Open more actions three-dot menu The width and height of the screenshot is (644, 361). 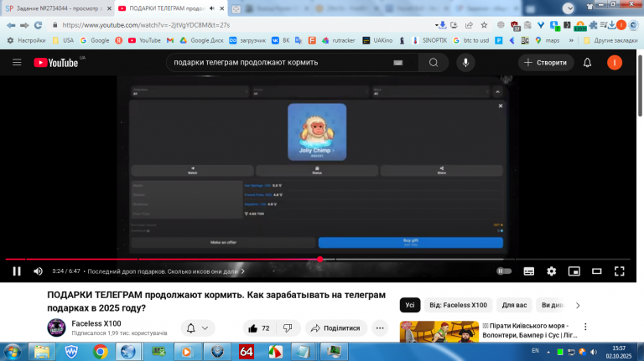[380, 328]
